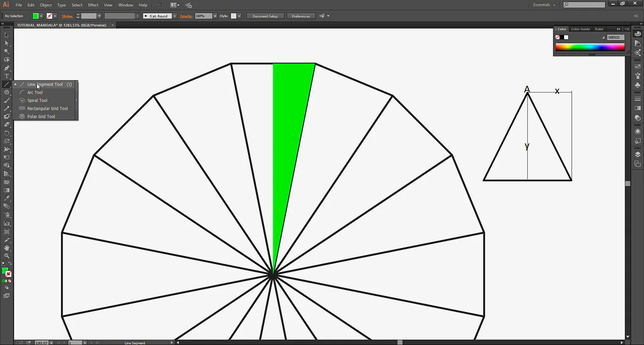Click the Opacity percentage field

203,16
